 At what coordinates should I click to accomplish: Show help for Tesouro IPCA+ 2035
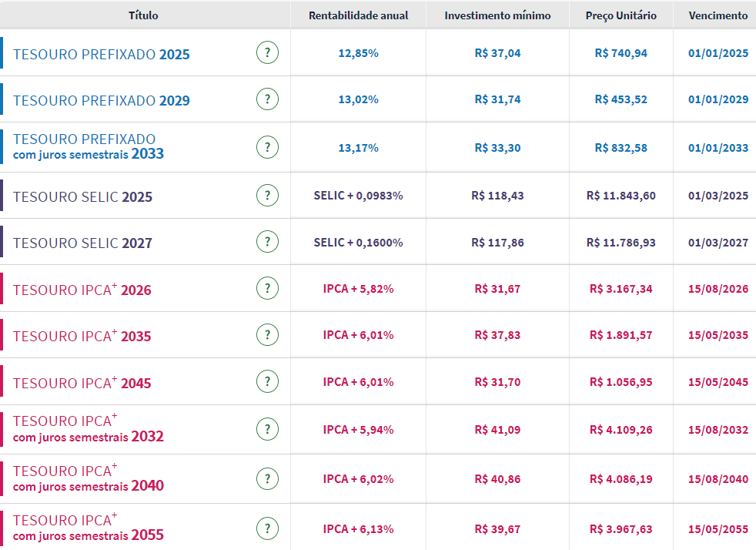pos(267,335)
